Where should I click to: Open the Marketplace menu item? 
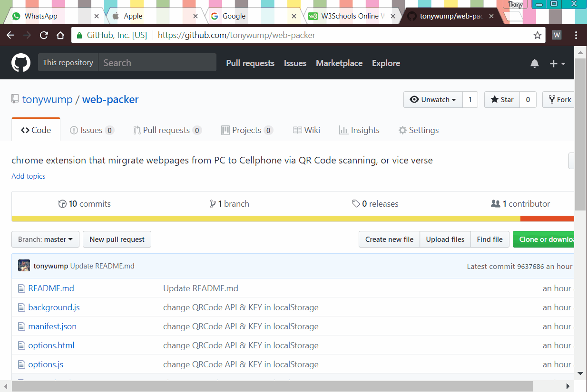[x=339, y=63]
